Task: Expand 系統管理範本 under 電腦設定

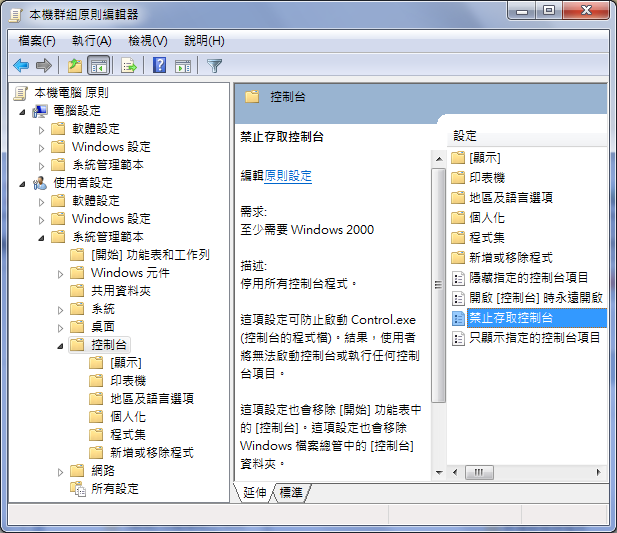Action: tap(41, 166)
